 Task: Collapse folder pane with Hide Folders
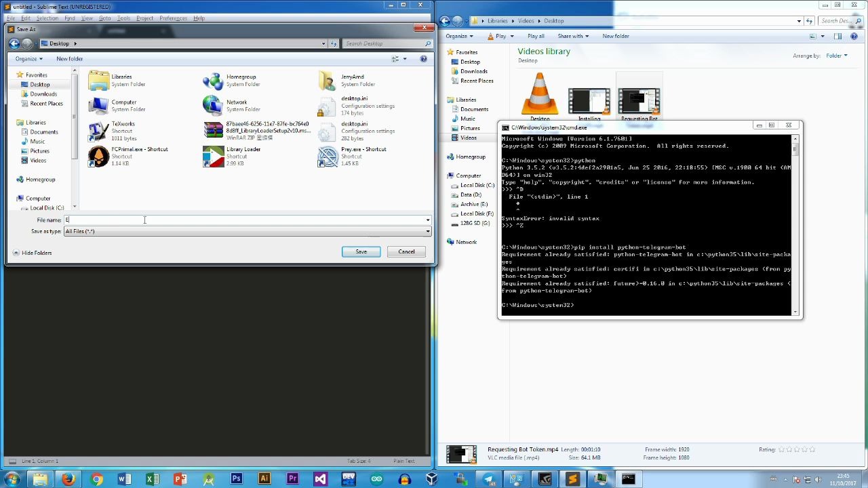(x=32, y=253)
